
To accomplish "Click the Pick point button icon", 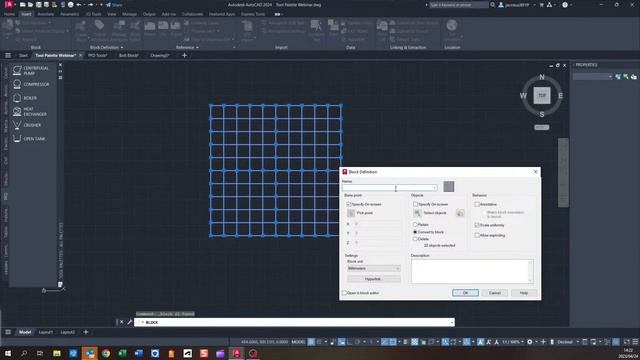I will click(x=351, y=213).
